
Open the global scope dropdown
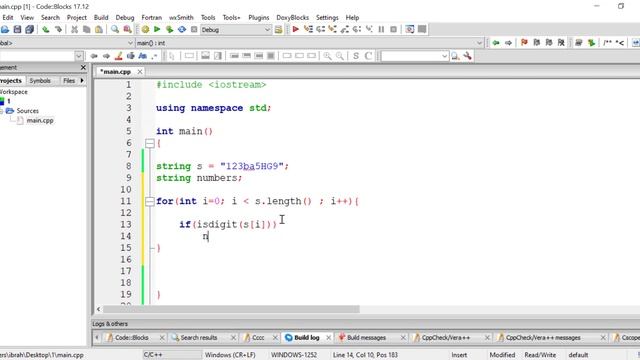pos(130,43)
